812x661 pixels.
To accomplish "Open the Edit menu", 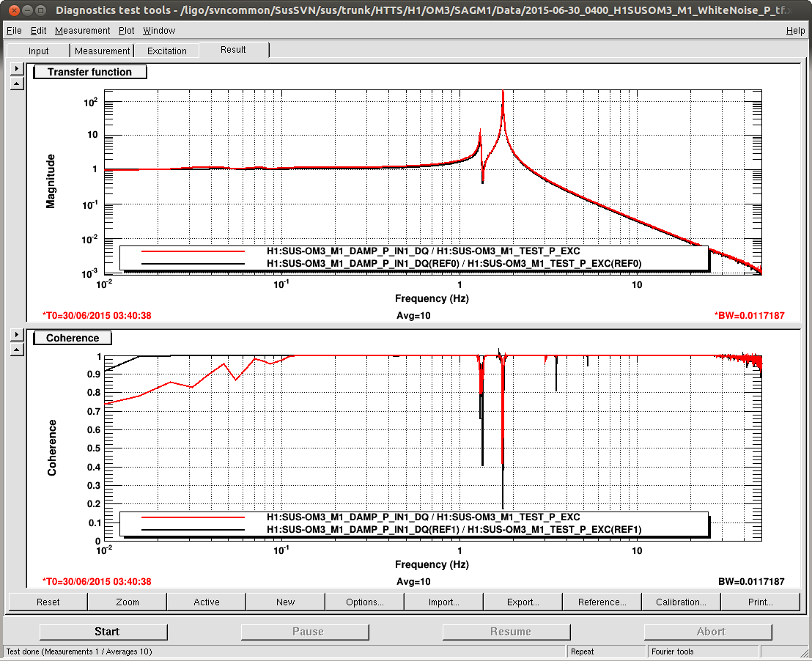I will 38,31.
